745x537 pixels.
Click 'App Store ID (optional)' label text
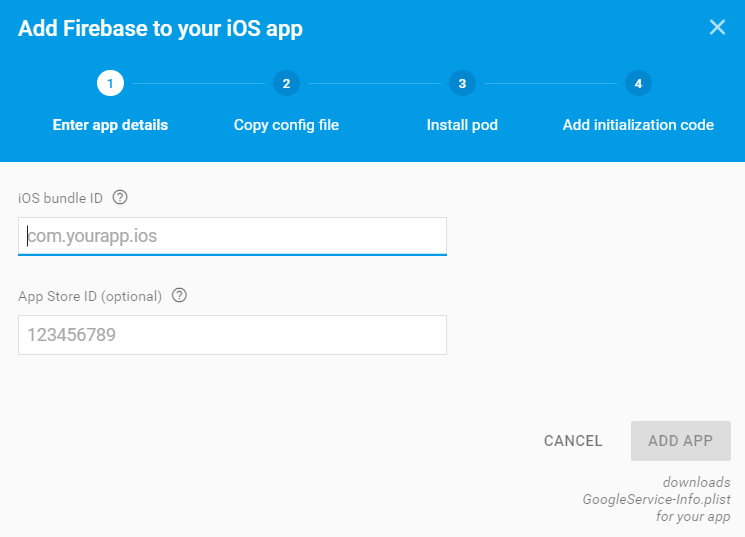(90, 297)
